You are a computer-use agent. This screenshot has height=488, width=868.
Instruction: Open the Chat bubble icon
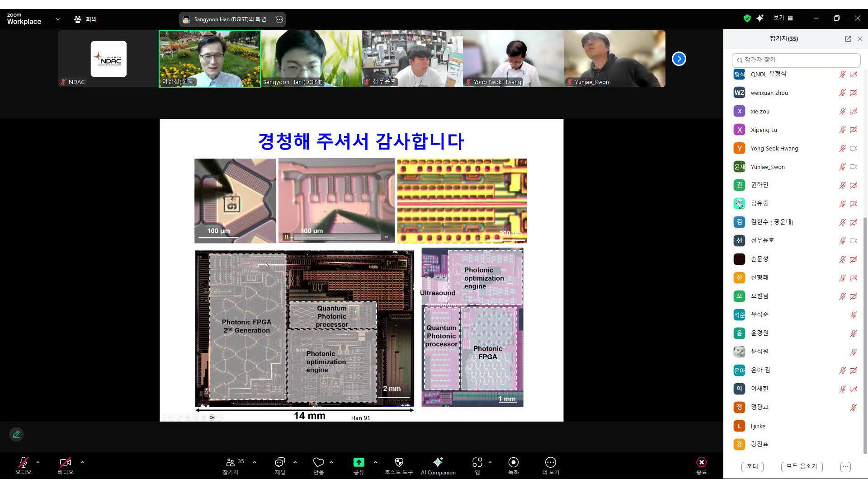click(280, 462)
